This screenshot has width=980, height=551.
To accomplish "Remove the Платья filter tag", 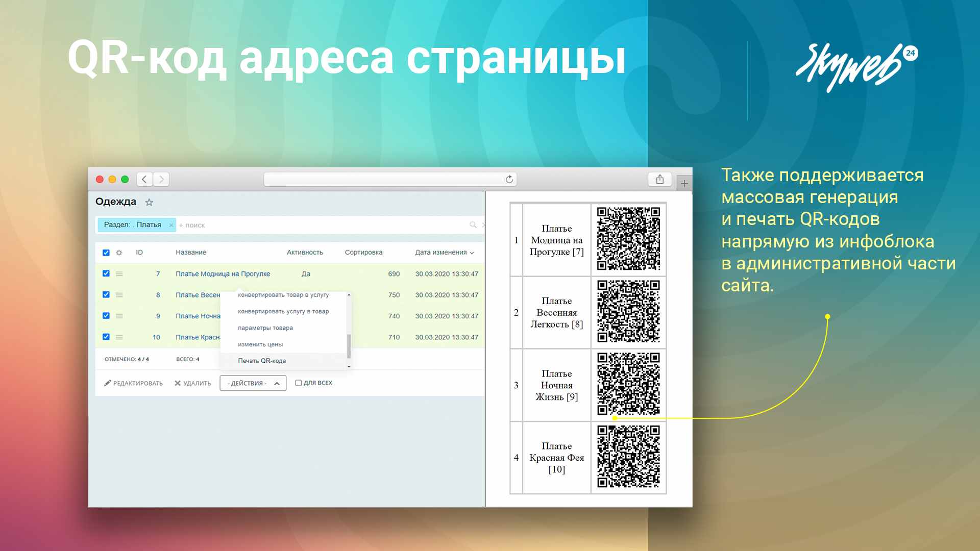I will (x=170, y=224).
